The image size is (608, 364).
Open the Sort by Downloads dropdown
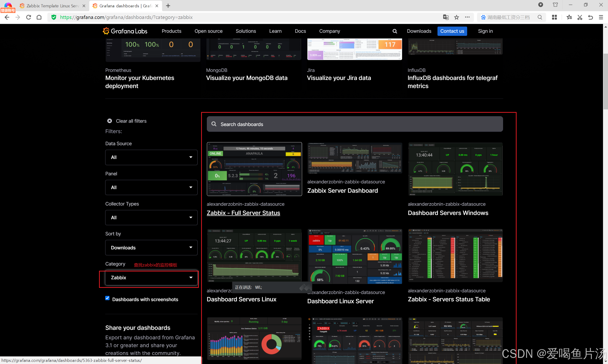click(x=151, y=248)
